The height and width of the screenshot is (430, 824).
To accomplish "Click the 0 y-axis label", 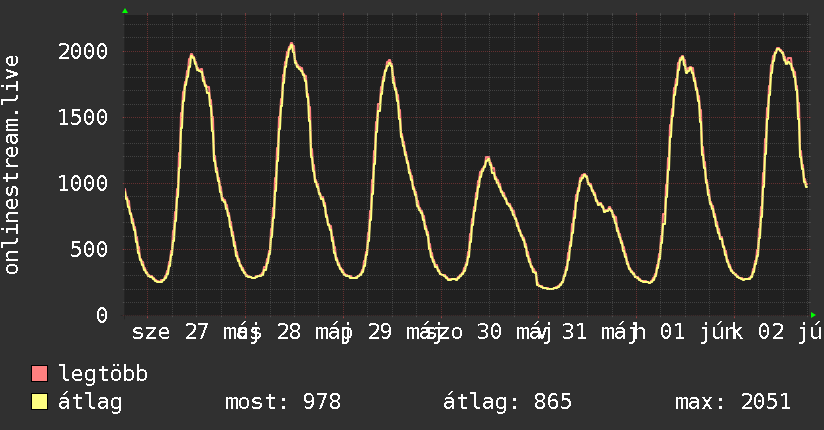I will pos(102,315).
